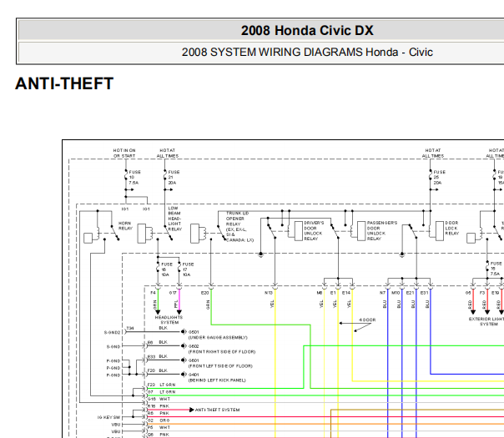The height and width of the screenshot is (438, 504).
Task: Click the TRUNK LID OPENER RELAY label
Action: tap(239, 227)
